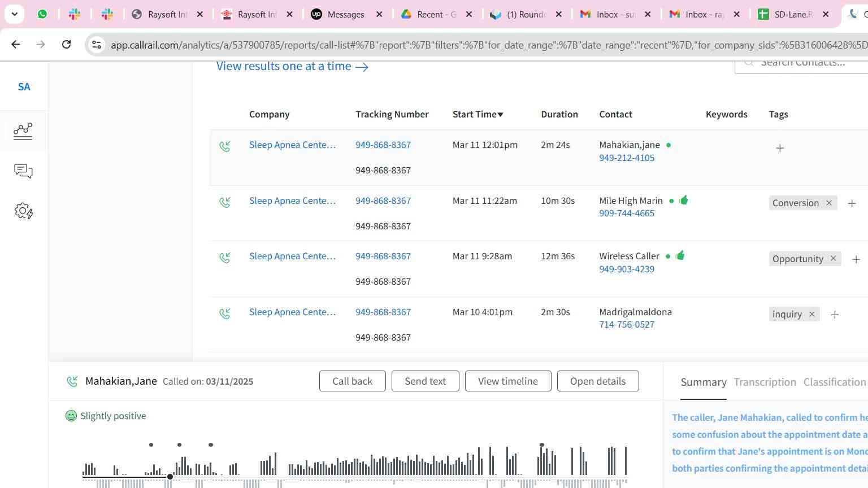This screenshot has height=488, width=868.
Task: Click the Send text button
Action: (426, 381)
